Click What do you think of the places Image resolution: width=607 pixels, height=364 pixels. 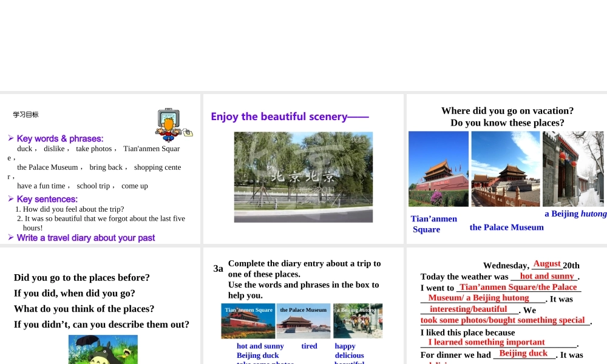[84, 309]
